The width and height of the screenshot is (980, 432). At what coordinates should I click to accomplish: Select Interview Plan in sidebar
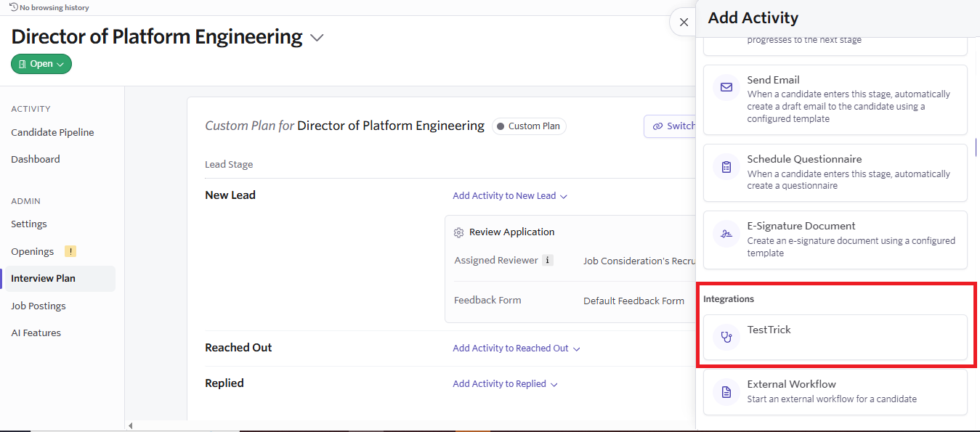[58, 279]
